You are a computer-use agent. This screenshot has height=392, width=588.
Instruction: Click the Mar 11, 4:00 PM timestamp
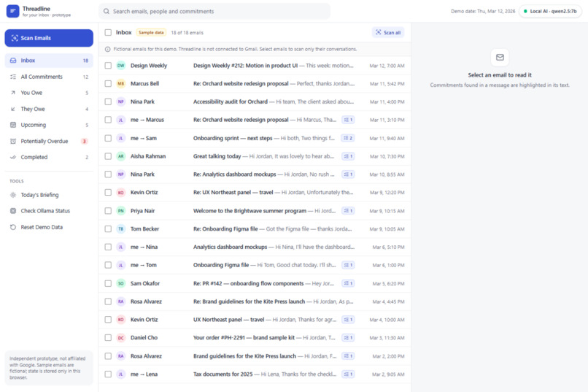coord(387,101)
